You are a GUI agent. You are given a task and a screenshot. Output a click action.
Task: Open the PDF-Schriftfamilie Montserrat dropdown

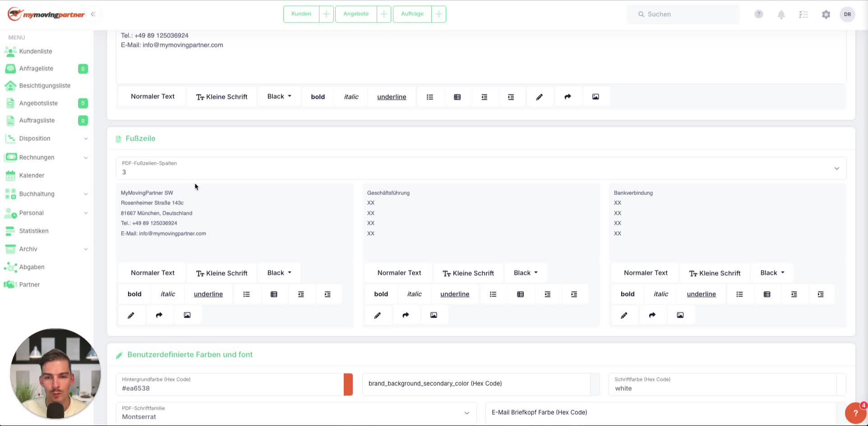[x=296, y=413]
